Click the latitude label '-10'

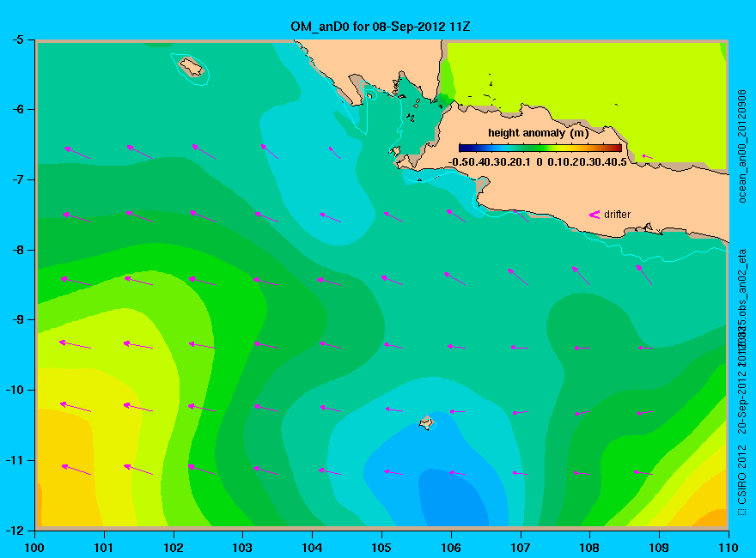15,390
